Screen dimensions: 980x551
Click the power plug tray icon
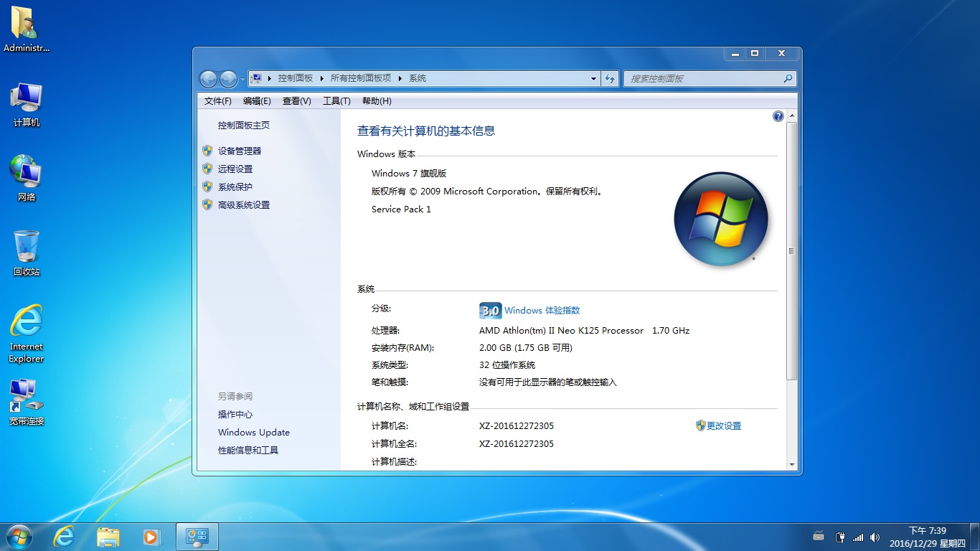(x=840, y=537)
